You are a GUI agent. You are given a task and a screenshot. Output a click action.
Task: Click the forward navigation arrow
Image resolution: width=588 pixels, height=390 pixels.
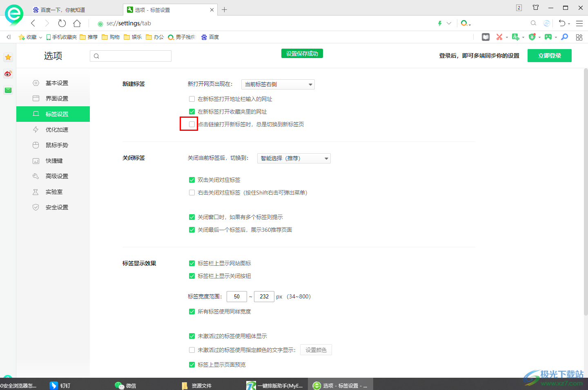click(x=47, y=23)
